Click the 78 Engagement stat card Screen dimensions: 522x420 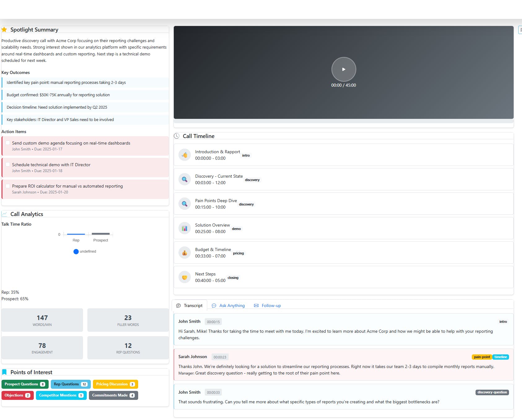[42, 348]
